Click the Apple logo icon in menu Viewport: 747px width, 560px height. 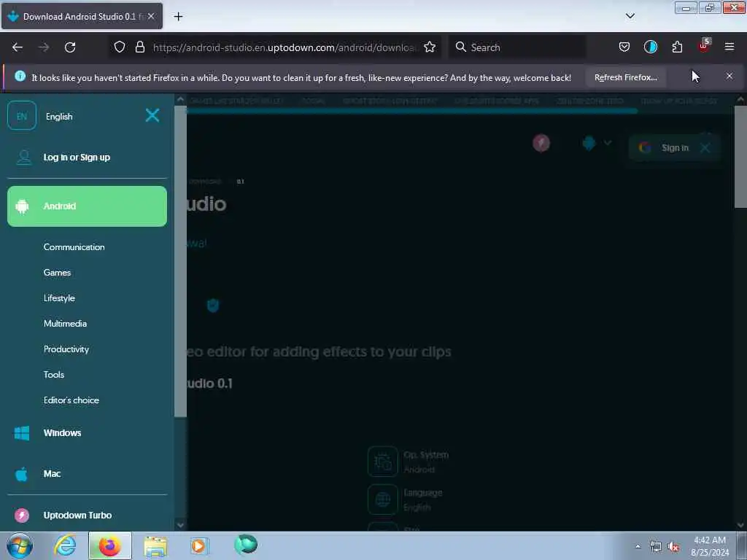[21, 474]
